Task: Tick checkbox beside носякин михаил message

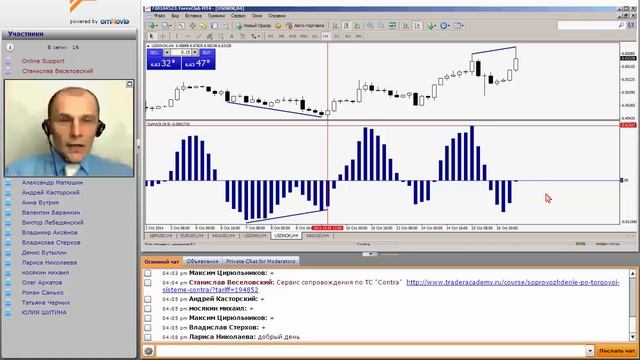Action: 148,309
